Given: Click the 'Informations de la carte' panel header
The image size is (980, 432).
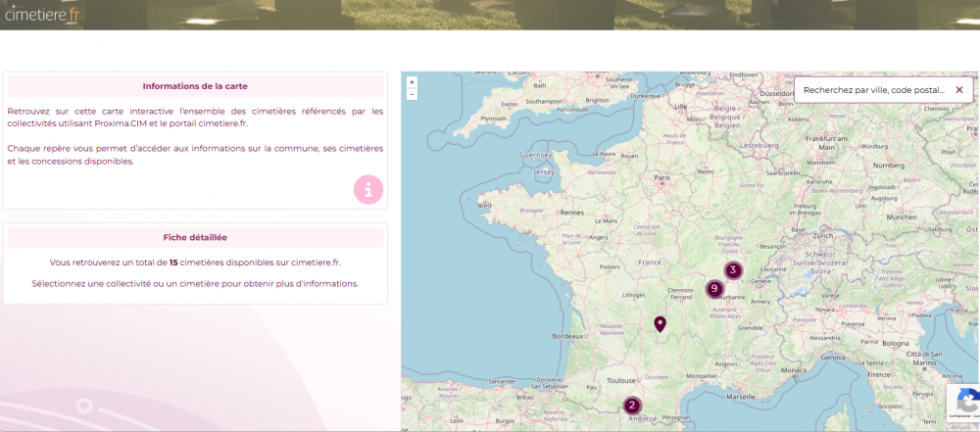Looking at the screenshot, I should [x=195, y=86].
